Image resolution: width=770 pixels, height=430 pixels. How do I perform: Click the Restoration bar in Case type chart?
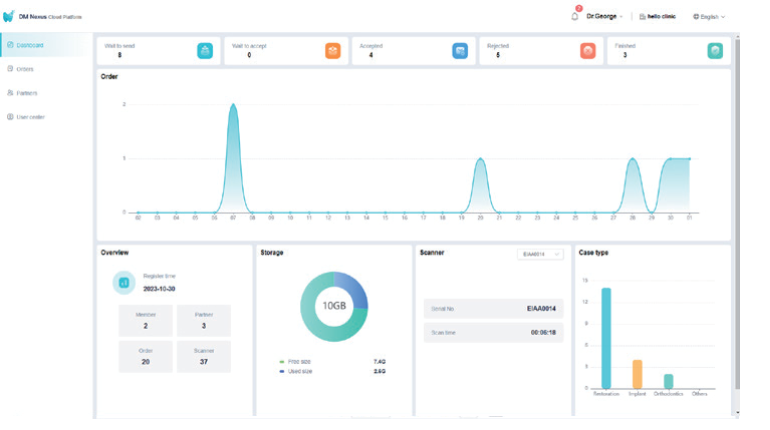tap(606, 338)
